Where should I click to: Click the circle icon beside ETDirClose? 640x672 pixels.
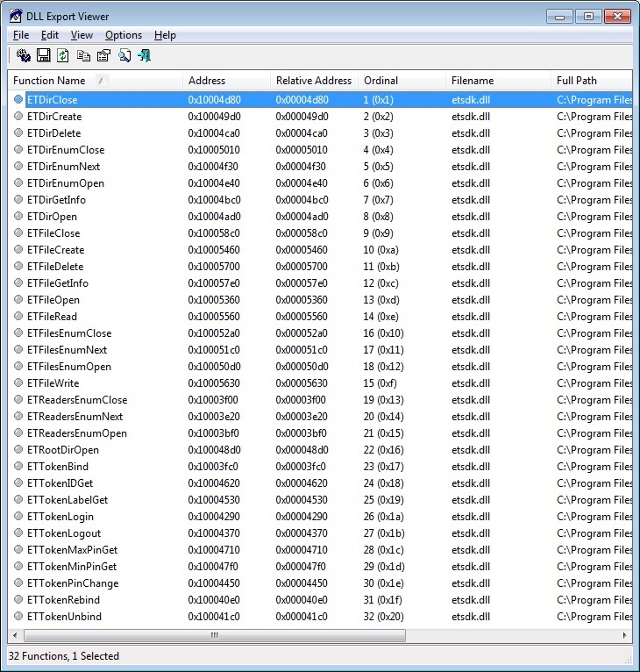pos(18,99)
